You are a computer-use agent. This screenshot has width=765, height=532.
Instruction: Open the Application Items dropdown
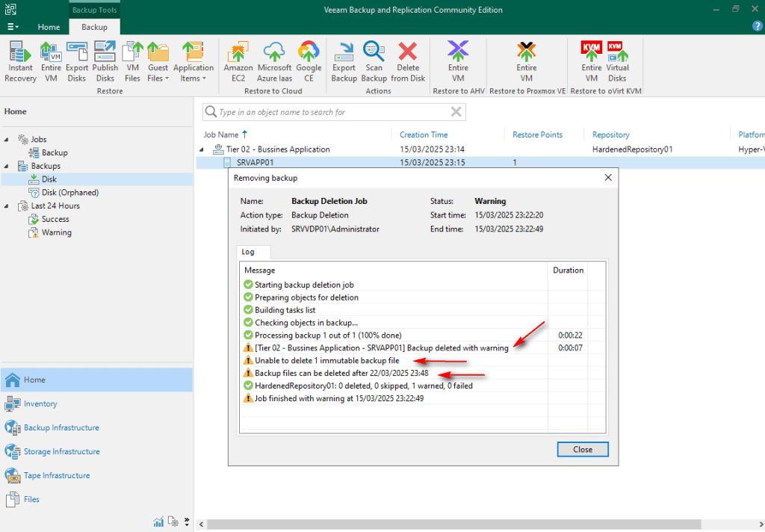click(x=193, y=72)
